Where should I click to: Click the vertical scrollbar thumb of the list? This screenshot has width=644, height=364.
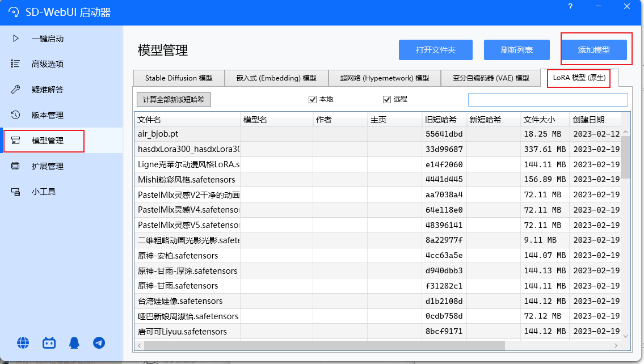pos(625,157)
